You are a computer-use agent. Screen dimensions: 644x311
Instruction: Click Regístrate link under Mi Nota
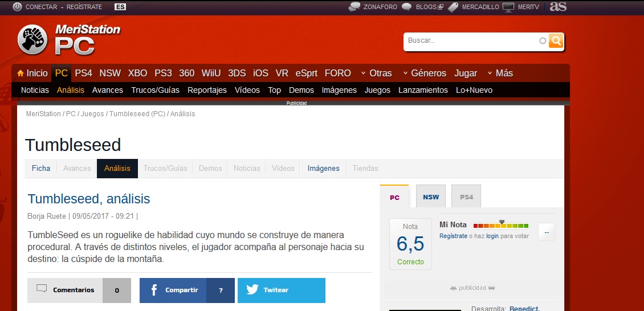453,236
